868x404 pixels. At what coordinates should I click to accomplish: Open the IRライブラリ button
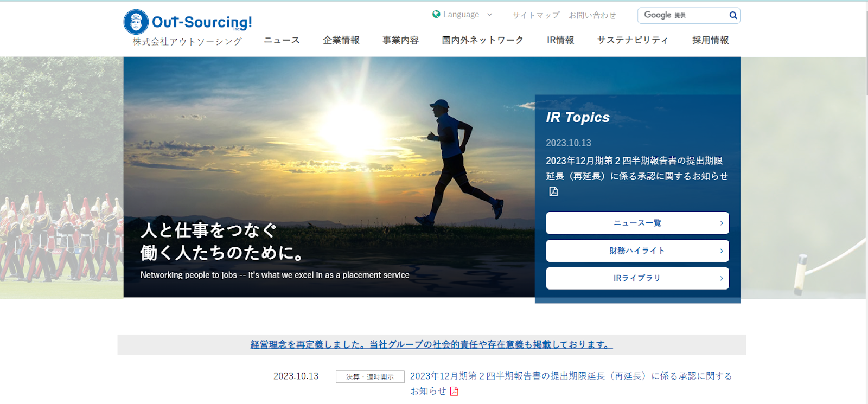637,278
